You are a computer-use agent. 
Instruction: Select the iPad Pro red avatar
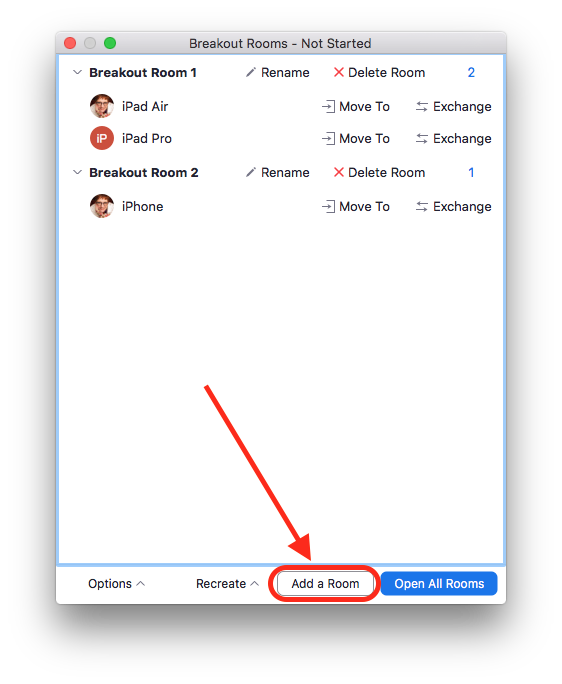(102, 138)
